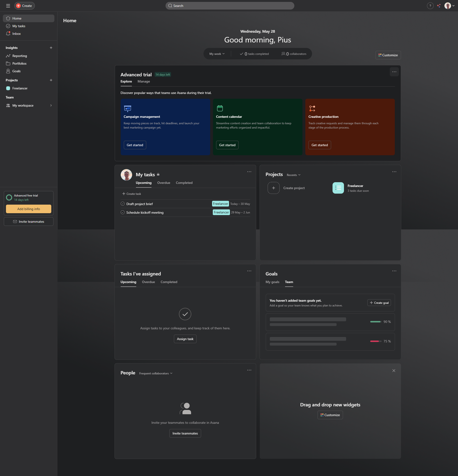Click Freelancer tag on Schedule kickoff meeting

point(221,212)
